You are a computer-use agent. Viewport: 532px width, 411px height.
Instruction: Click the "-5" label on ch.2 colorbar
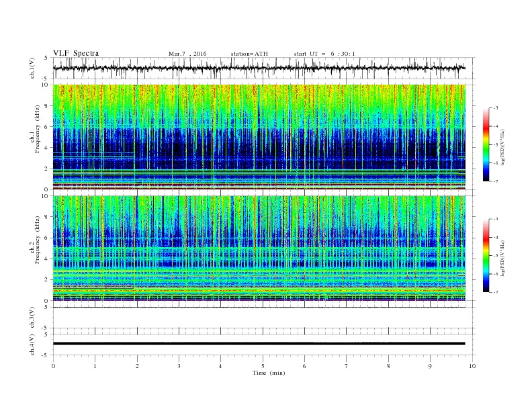tap(496, 255)
